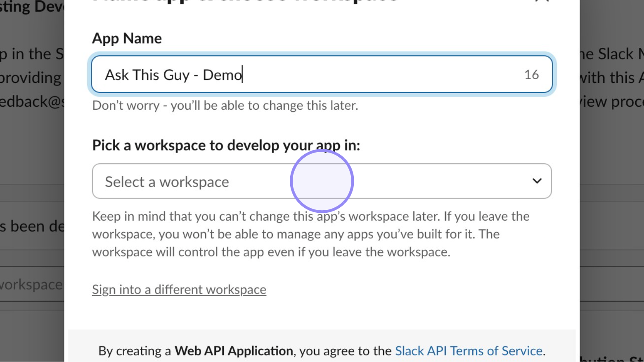The image size is (644, 362).
Task: Click blank dialog area below the sign-in link
Action: 322,313
